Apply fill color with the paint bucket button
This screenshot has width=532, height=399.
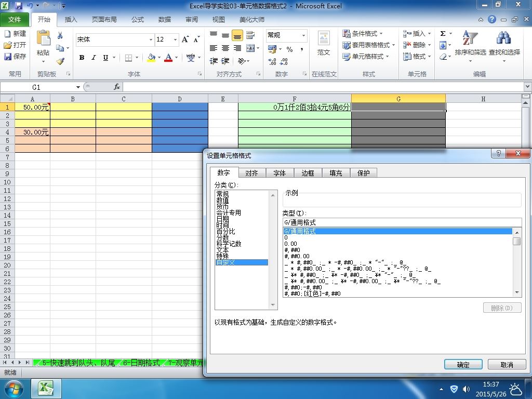151,58
